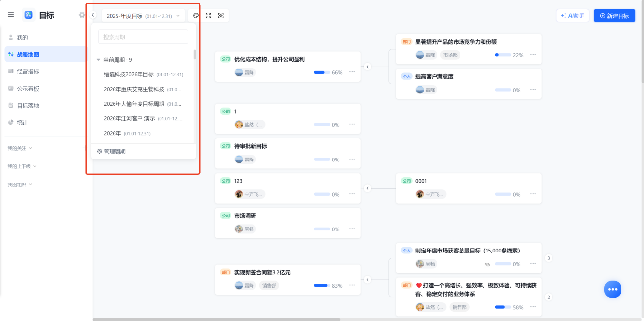Open more options on card titled 1
This screenshot has width=644, height=321.
coord(352,124)
